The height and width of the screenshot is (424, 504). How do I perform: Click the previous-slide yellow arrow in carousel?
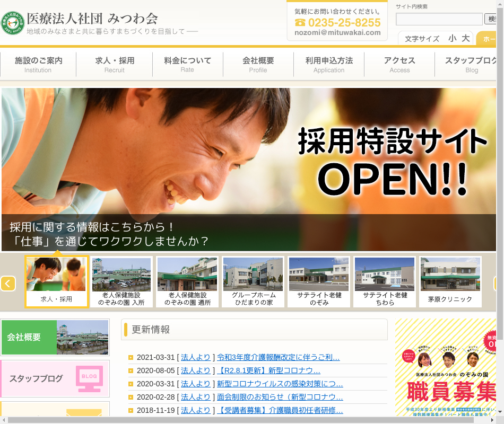(8, 284)
